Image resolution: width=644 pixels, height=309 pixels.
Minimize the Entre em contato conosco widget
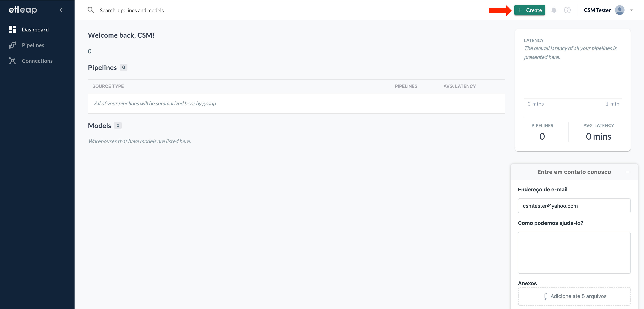tap(627, 172)
